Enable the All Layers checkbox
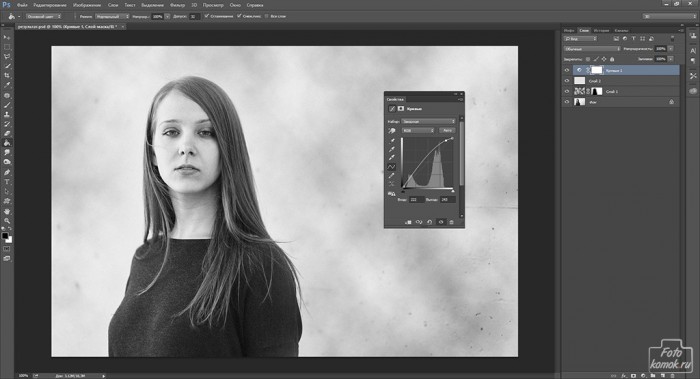 click(x=267, y=16)
